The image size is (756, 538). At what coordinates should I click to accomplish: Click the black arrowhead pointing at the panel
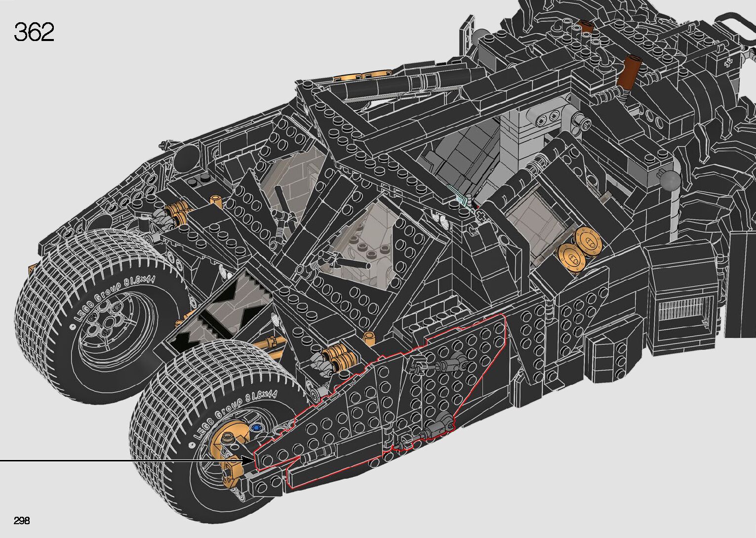(248, 460)
